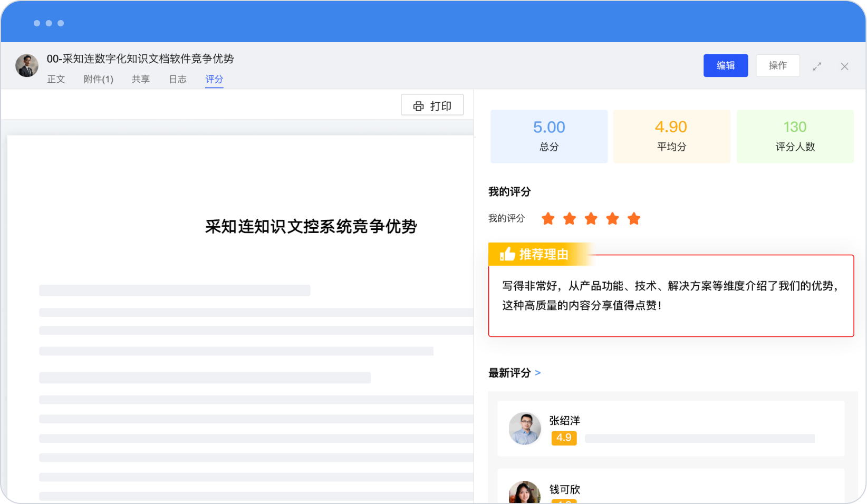This screenshot has width=867, height=504.
Task: Set my rating to two stars
Action: pos(570,219)
